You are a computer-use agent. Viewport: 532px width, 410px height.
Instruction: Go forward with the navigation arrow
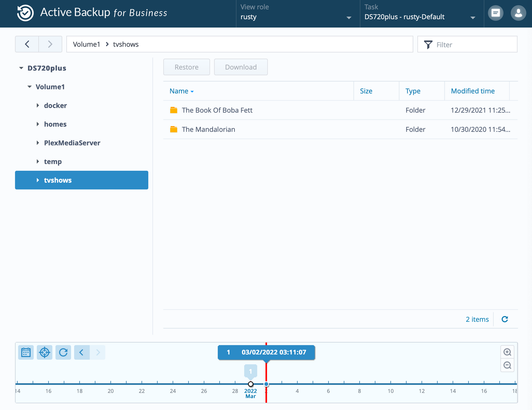(50, 44)
